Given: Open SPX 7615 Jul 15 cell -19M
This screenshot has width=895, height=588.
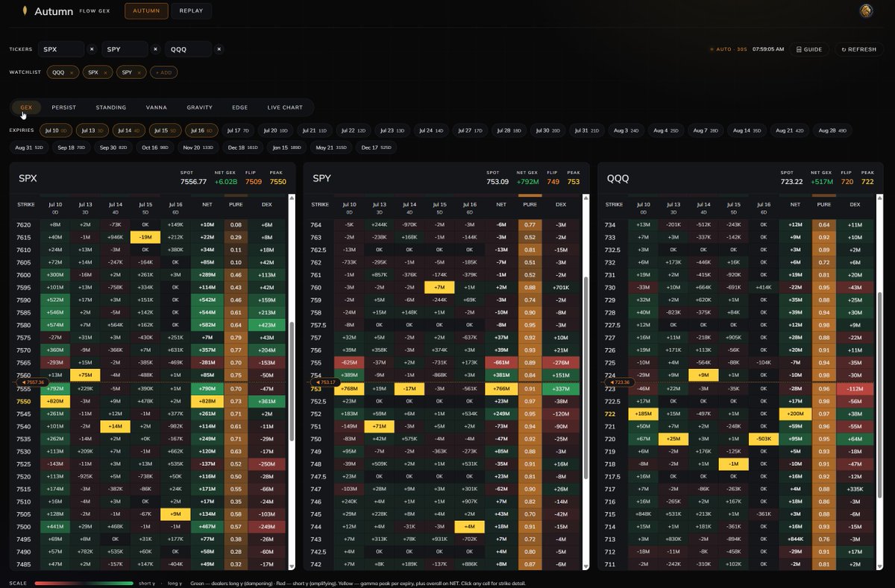Looking at the screenshot, I should (x=145, y=237).
